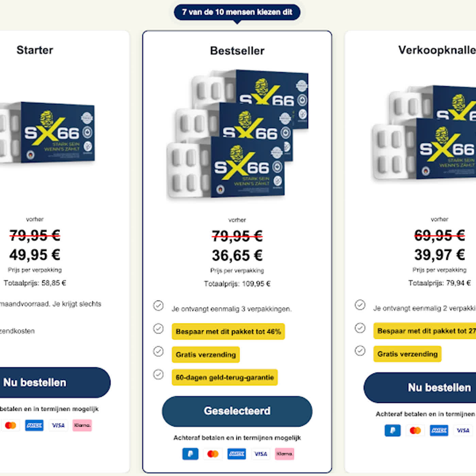
Task: Click the Klarna icon in Starter card
Action: point(82,425)
